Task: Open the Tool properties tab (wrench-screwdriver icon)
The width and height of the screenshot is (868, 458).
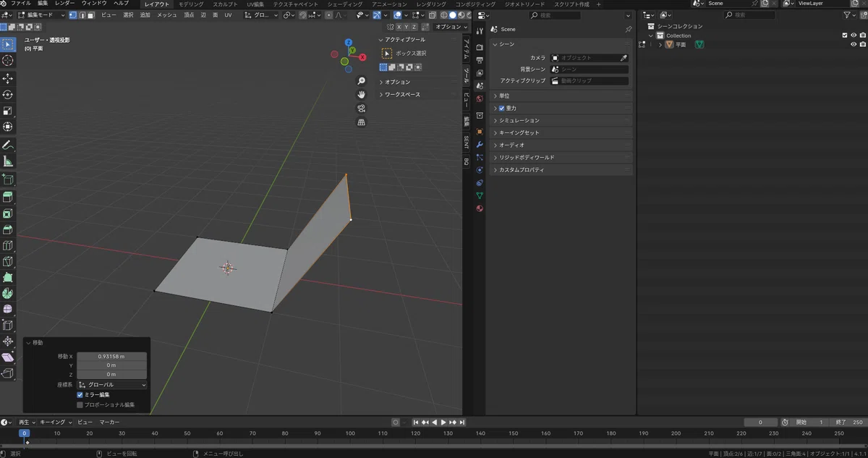Action: (x=479, y=31)
